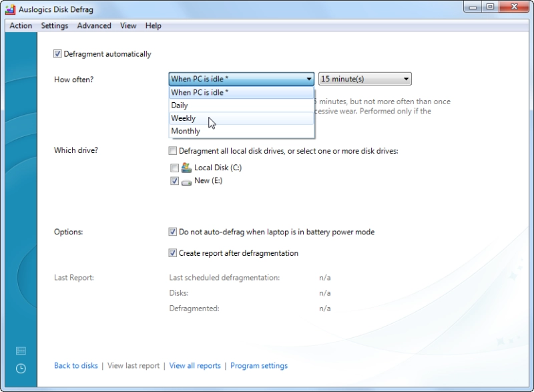Click the New (E:) label

coord(208,181)
